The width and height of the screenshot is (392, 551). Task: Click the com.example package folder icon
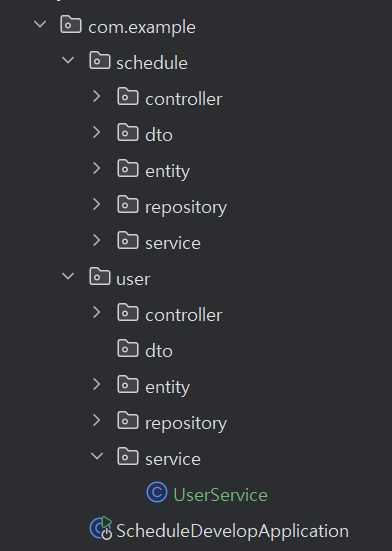pyautogui.click(x=71, y=25)
